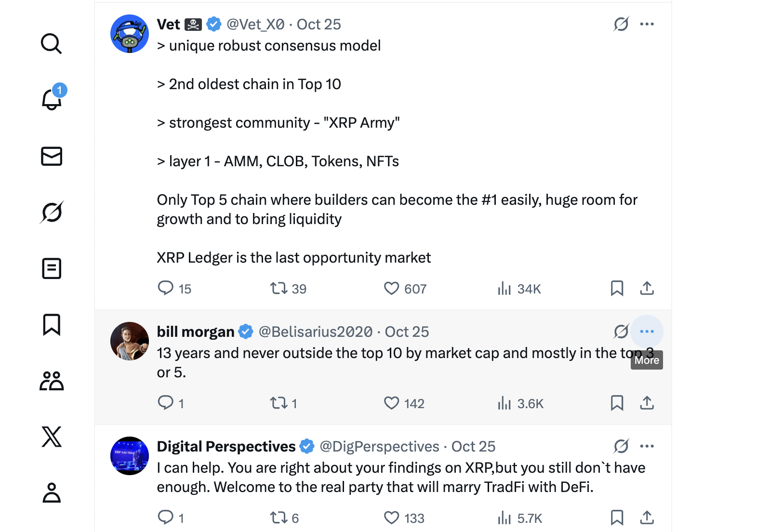Open Vet's profile avatar thumbnail

[129, 34]
